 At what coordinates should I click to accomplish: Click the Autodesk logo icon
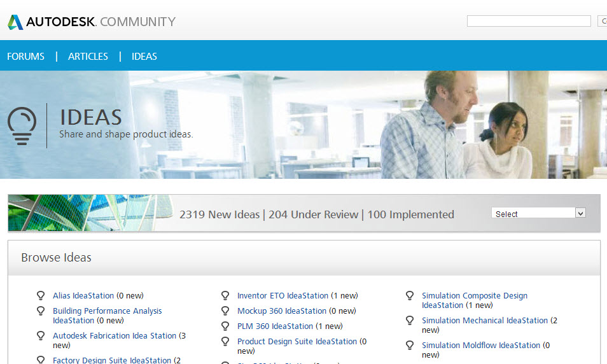(15, 22)
